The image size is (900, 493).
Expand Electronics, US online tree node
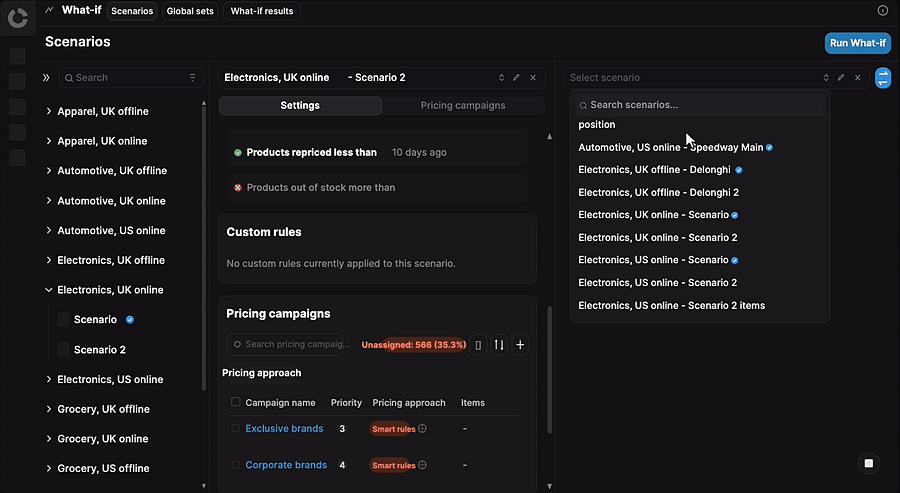[x=49, y=379]
